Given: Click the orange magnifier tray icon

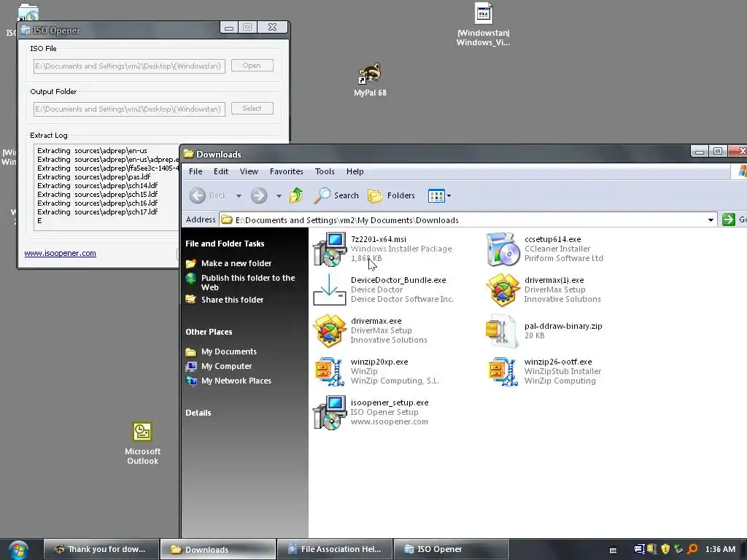Looking at the screenshot, I should [x=692, y=549].
